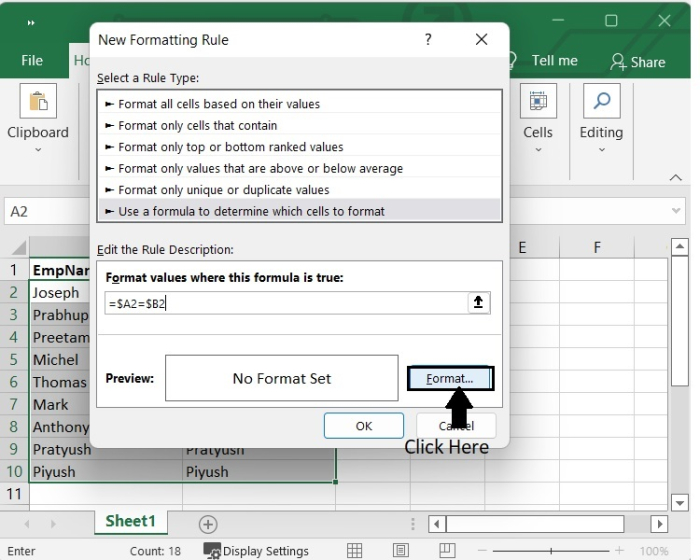Switch to Page Layout view

point(401,551)
